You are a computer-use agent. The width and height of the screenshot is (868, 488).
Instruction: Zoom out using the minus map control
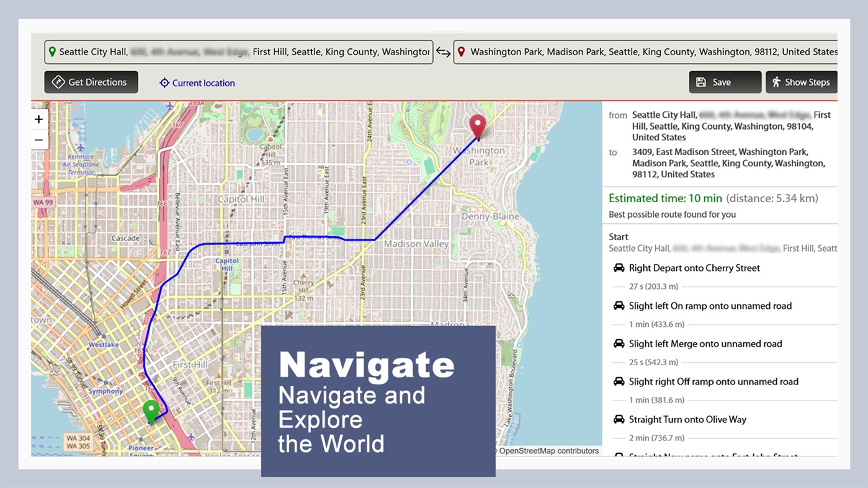click(x=38, y=140)
